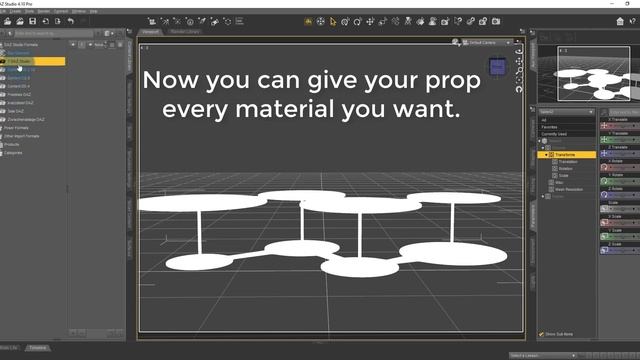Select the Universal manipulator tool icon

click(345, 22)
